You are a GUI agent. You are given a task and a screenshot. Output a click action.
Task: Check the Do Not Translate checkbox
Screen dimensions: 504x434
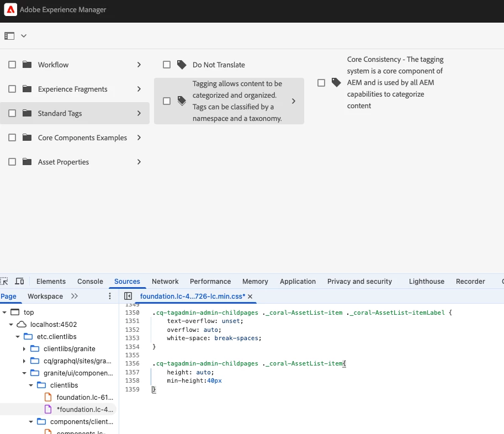(167, 65)
